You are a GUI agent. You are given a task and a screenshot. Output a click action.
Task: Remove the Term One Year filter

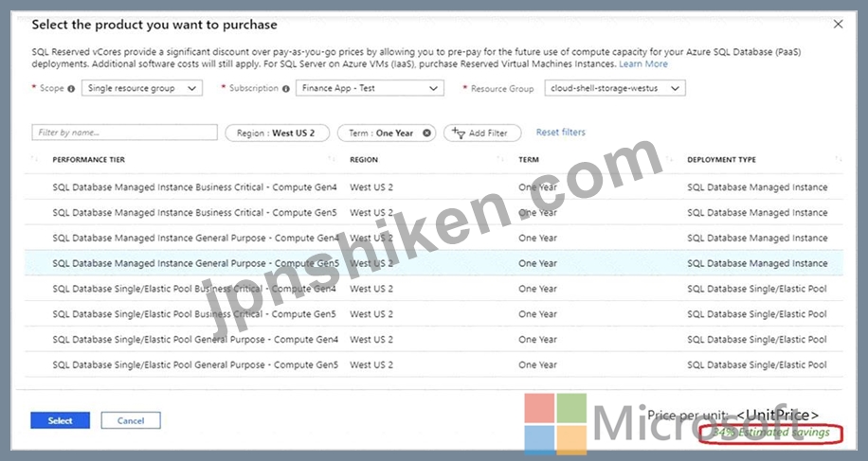click(x=426, y=133)
